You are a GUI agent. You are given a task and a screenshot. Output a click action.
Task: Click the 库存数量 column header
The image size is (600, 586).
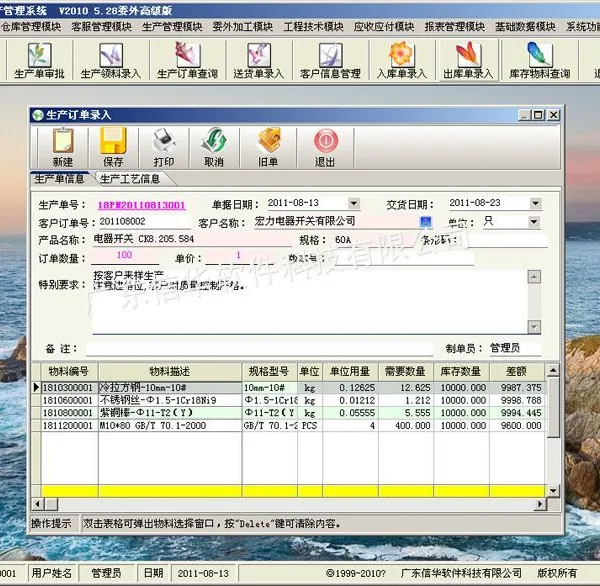461,371
